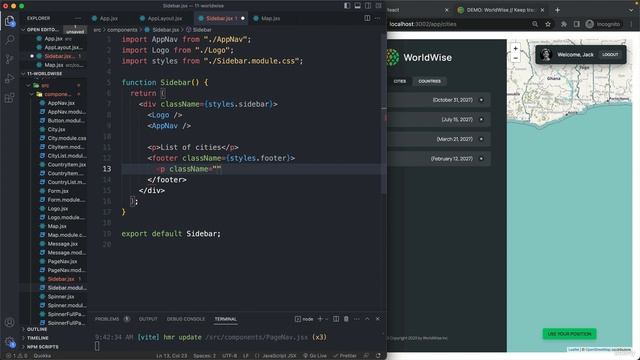Click WorldWise logo in app sidebar
Image resolution: width=640 pixels, height=360 pixels.
420,58
